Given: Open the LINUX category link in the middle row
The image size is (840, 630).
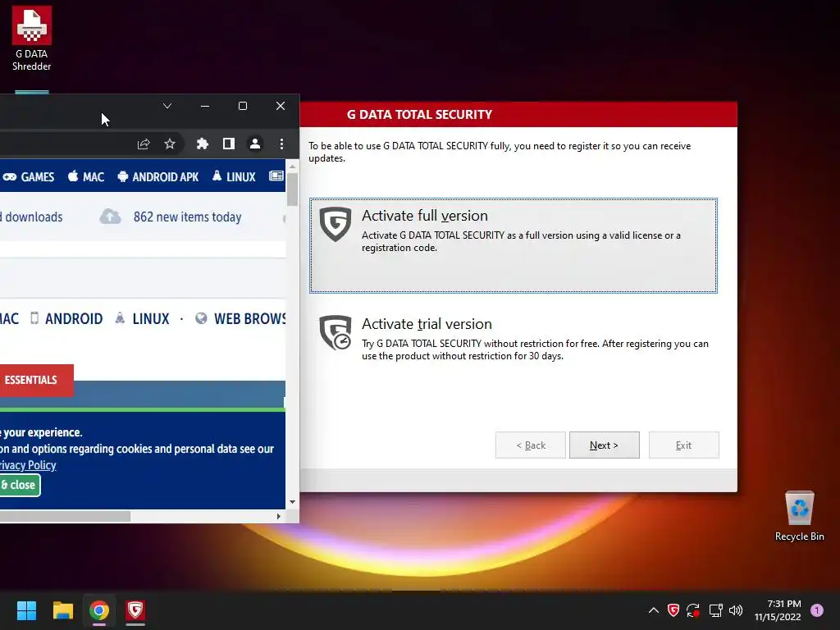Looking at the screenshot, I should point(143,319).
